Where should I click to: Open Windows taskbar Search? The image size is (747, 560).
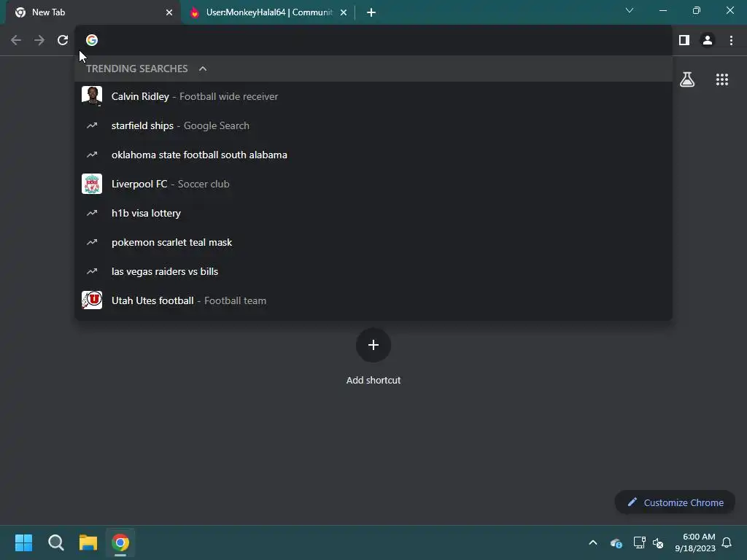pyautogui.click(x=55, y=542)
